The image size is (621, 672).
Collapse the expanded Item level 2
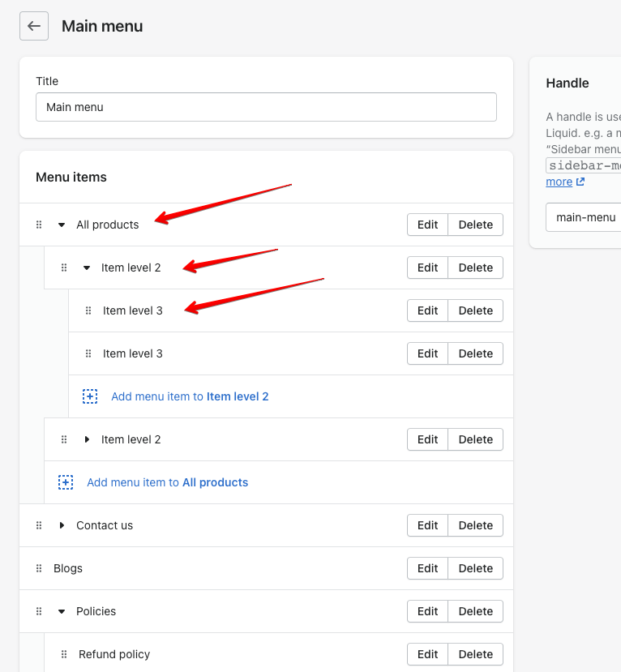87,268
